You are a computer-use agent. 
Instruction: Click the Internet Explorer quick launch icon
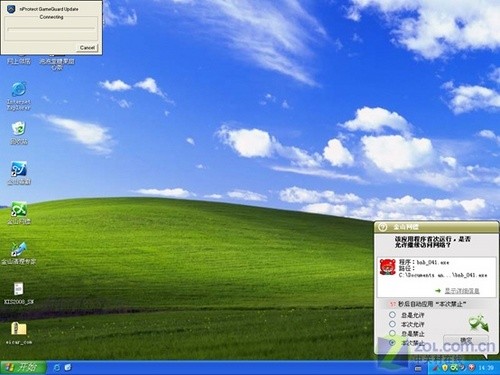coord(57,368)
